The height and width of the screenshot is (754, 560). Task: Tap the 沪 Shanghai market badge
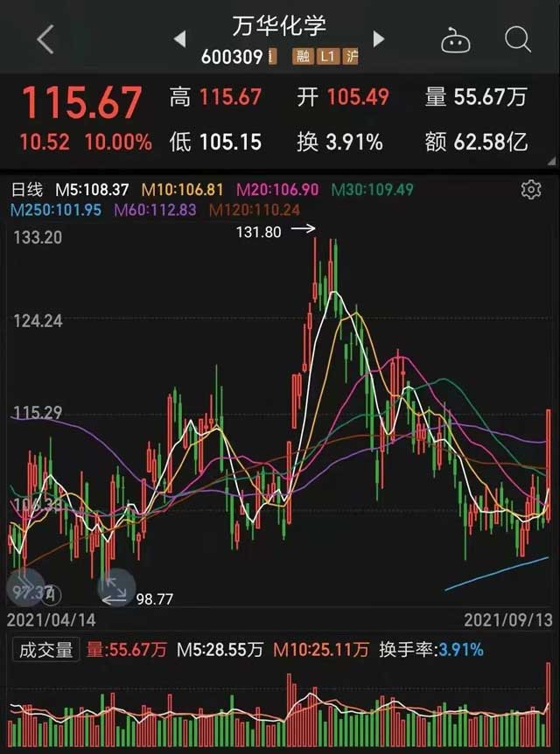tap(351, 57)
